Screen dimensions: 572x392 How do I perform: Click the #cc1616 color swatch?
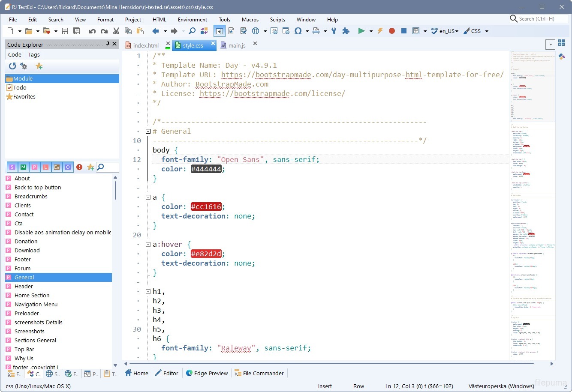tap(206, 206)
